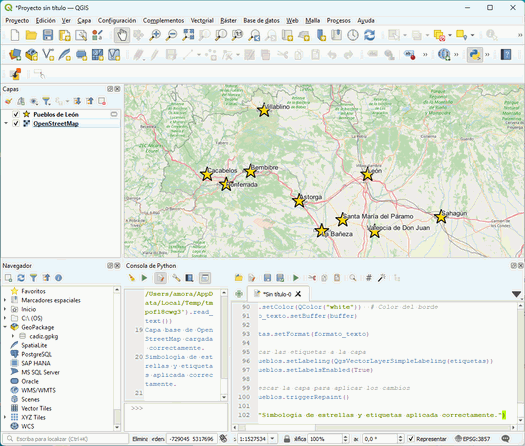Save the project with the floppy disk icon
Image resolution: width=525 pixels, height=446 pixels.
[x=48, y=35]
